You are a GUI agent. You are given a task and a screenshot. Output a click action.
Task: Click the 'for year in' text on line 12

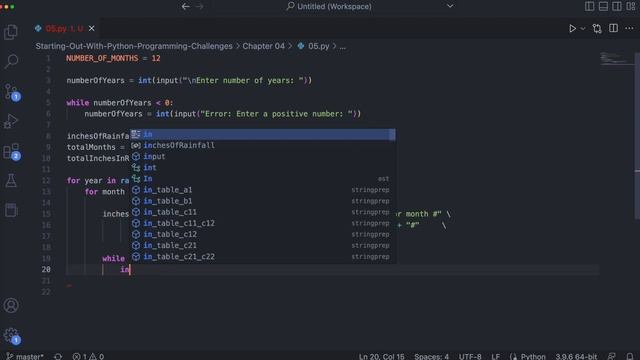pyautogui.click(x=91, y=180)
